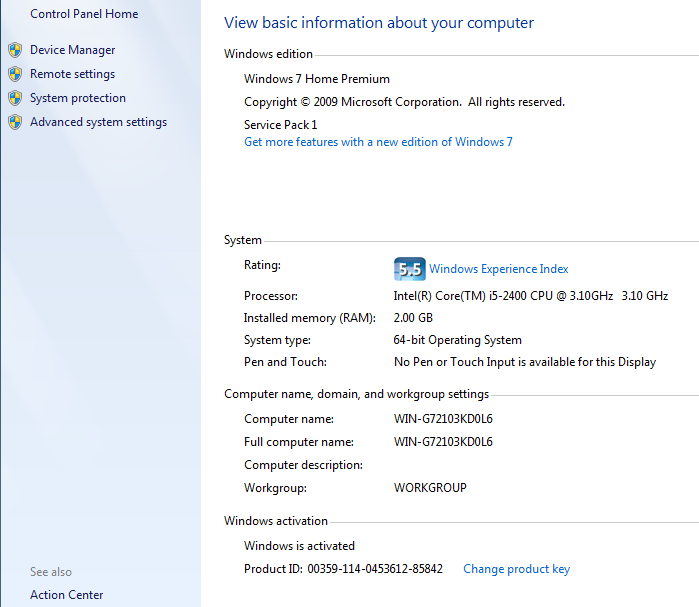The image size is (699, 607).
Task: Click the Workgroup label
Action: coord(275,488)
